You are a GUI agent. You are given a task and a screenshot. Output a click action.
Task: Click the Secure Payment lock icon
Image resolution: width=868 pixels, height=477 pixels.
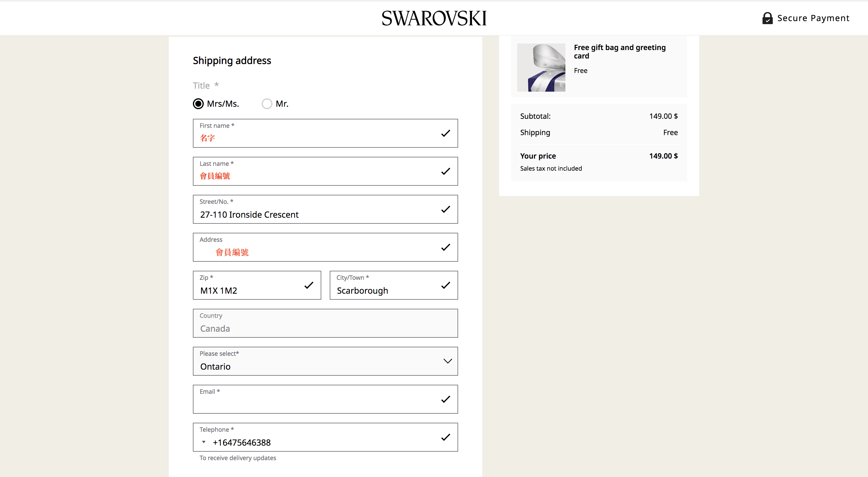coord(767,18)
